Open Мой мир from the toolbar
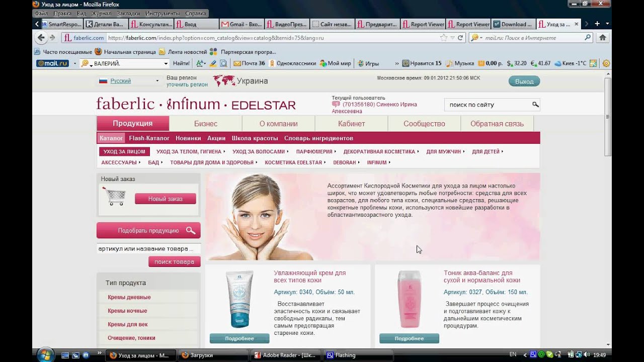This screenshot has height=362, width=644. coord(336,63)
